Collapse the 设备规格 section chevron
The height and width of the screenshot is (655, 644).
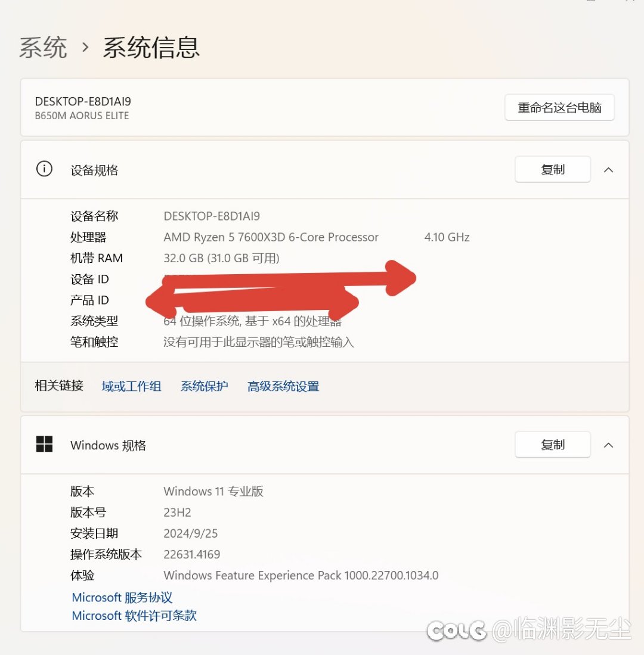608,170
